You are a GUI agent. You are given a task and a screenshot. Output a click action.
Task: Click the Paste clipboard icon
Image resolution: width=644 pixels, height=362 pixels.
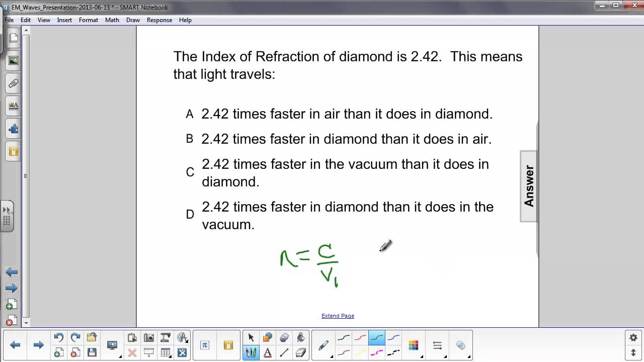132,337
